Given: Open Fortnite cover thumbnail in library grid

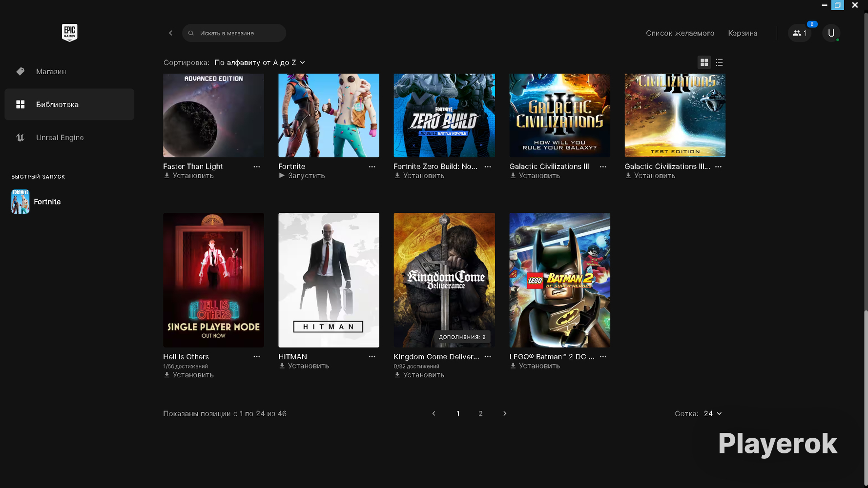Looking at the screenshot, I should tap(329, 115).
